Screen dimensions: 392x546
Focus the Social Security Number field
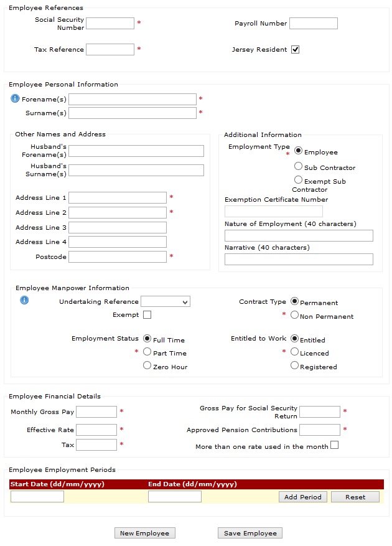click(110, 23)
